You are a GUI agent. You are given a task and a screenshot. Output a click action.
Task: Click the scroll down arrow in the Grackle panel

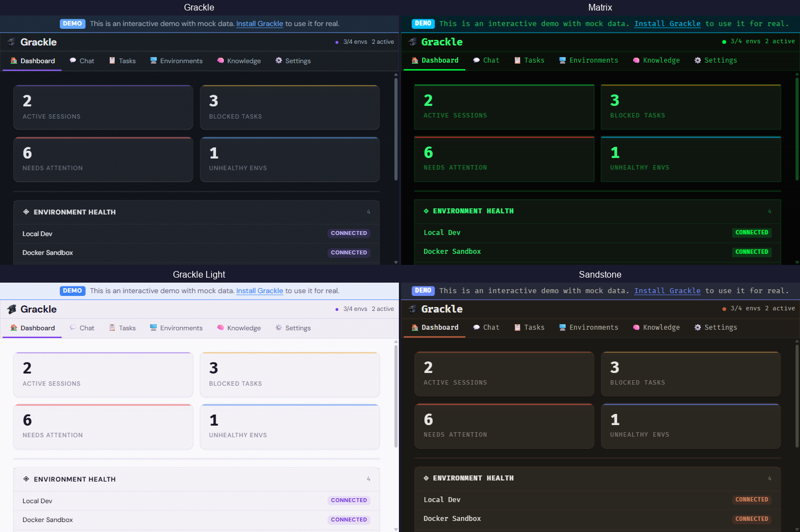pos(396,262)
